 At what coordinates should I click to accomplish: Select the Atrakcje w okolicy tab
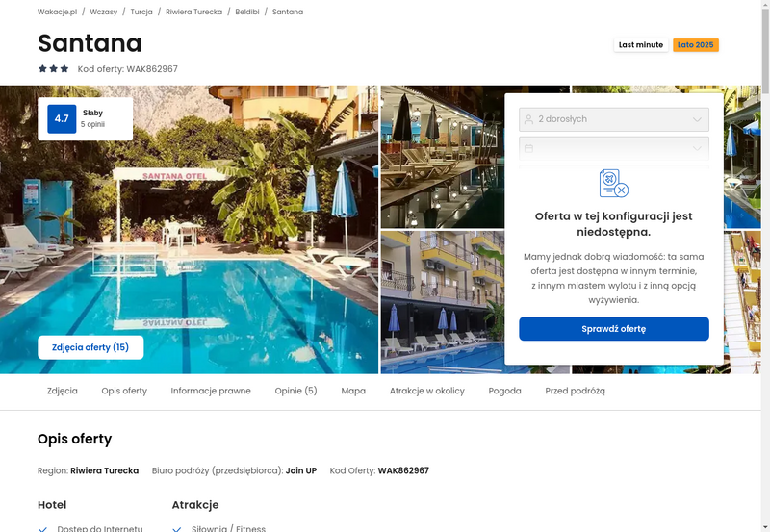[x=426, y=392]
